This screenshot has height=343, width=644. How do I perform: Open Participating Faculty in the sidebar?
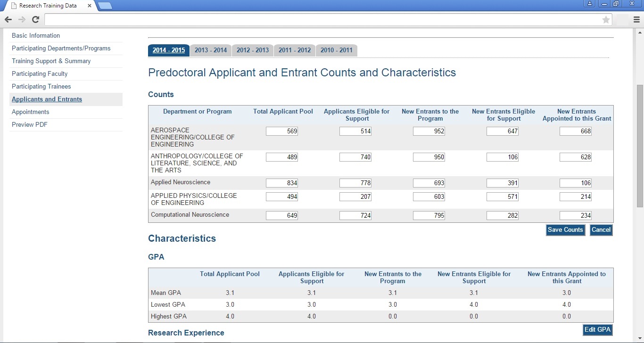pyautogui.click(x=40, y=74)
